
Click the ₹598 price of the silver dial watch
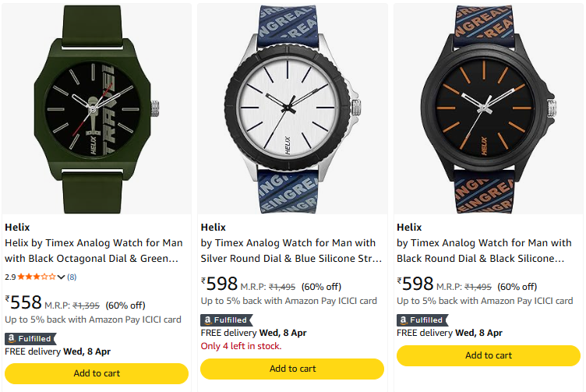pos(219,284)
